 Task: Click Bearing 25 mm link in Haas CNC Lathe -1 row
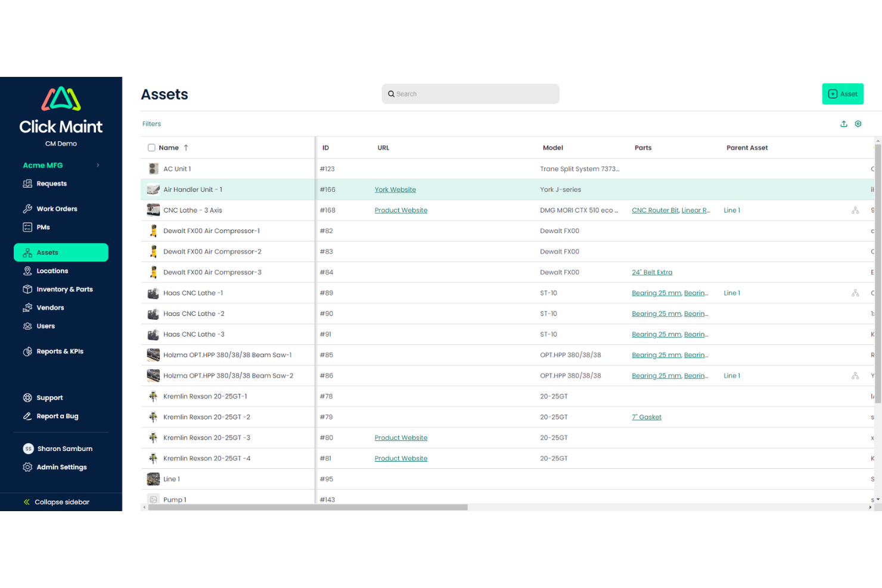tap(656, 293)
